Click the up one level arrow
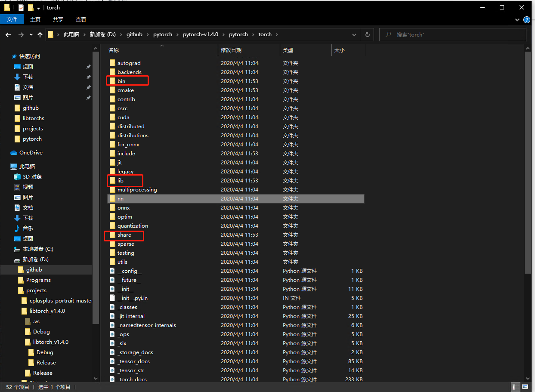Viewport: 535px width, 392px height. coord(40,34)
